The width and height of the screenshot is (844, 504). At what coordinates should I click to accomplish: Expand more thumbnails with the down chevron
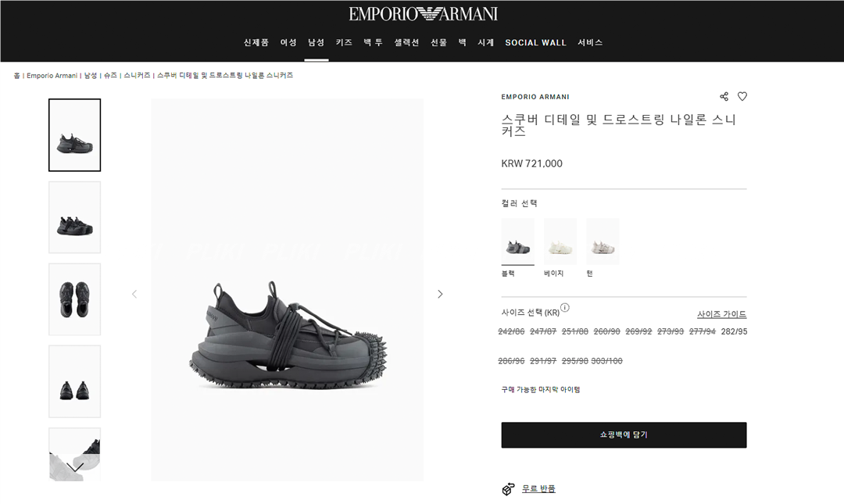pyautogui.click(x=75, y=466)
